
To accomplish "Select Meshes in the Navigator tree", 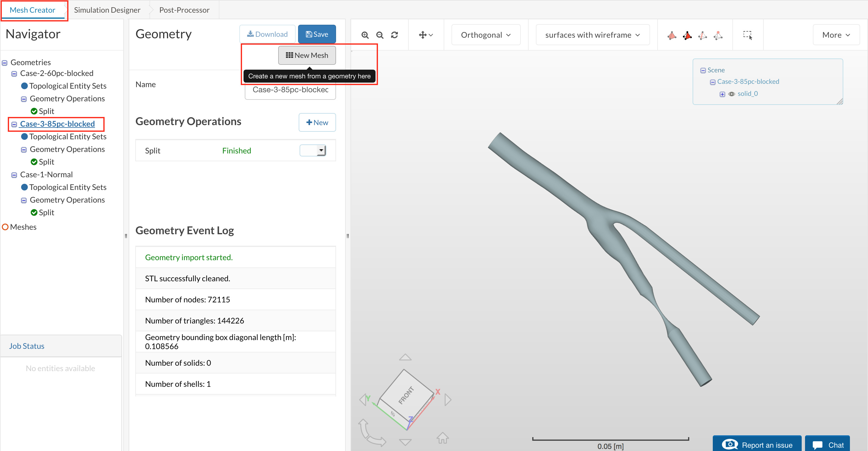I will click(23, 227).
